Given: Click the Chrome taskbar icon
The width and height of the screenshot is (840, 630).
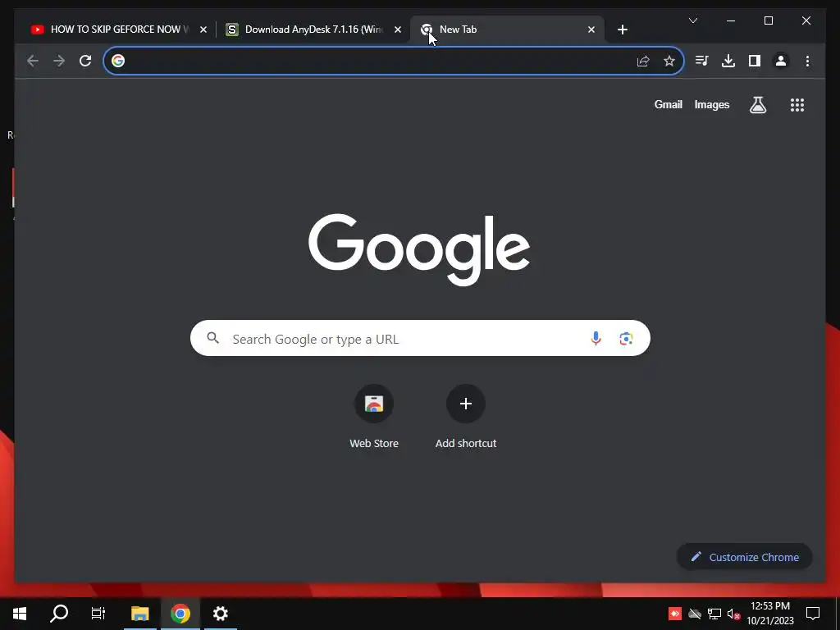Looking at the screenshot, I should 180,613.
